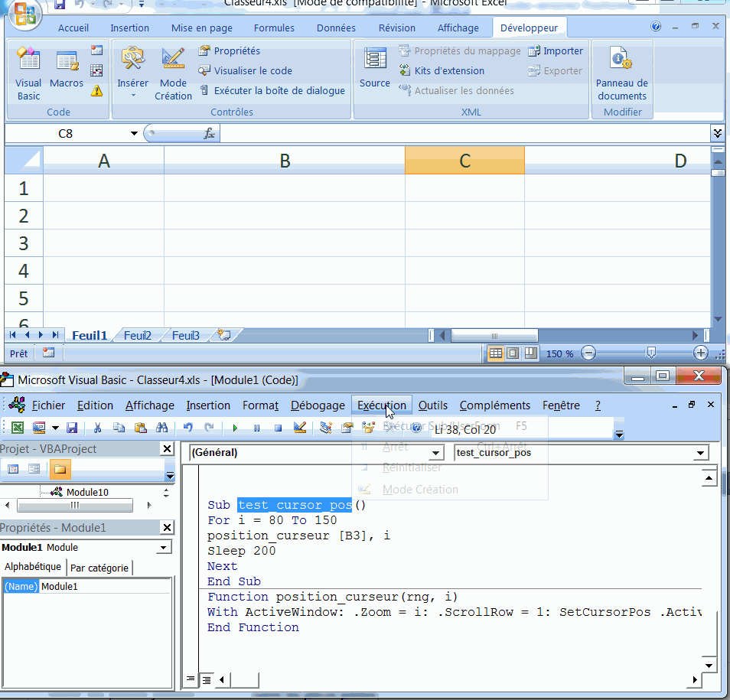Toggle Mode Création in Excel ribbon
The image size is (730, 700).
[x=173, y=73]
